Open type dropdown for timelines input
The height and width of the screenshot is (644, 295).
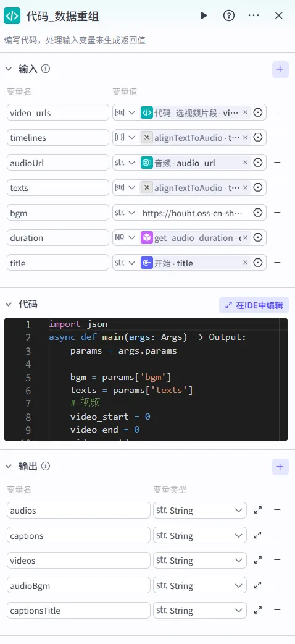point(125,138)
